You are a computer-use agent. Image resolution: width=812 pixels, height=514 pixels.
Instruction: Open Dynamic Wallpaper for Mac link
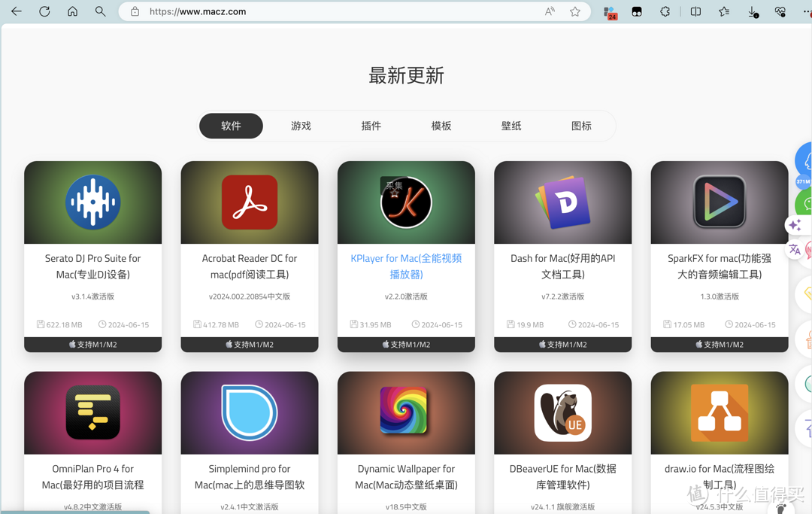[406, 476]
